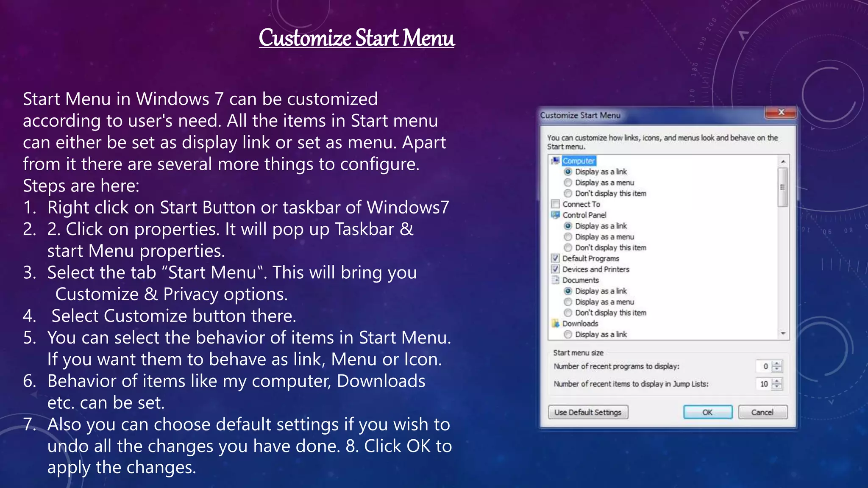Increase number of recent programs spinner
868x488 pixels.
777,363
